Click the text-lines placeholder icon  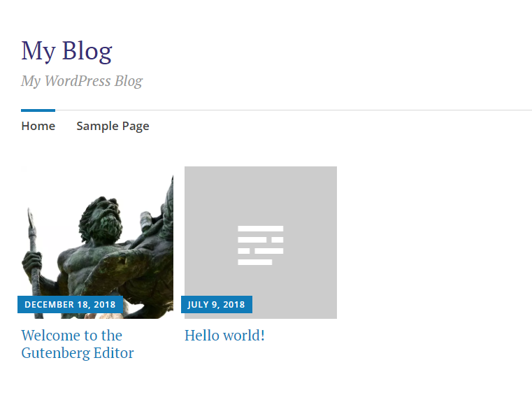pos(261,245)
